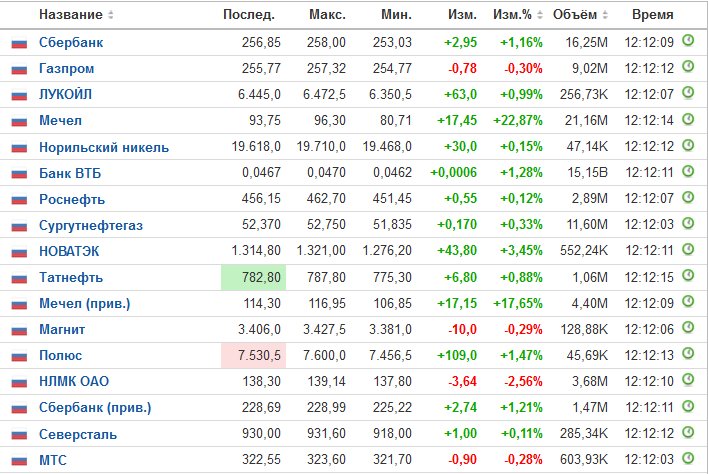Viewport: 708px width, 474px height.
Task: Click the Russian flag next to Газпром
Action: tap(19, 70)
